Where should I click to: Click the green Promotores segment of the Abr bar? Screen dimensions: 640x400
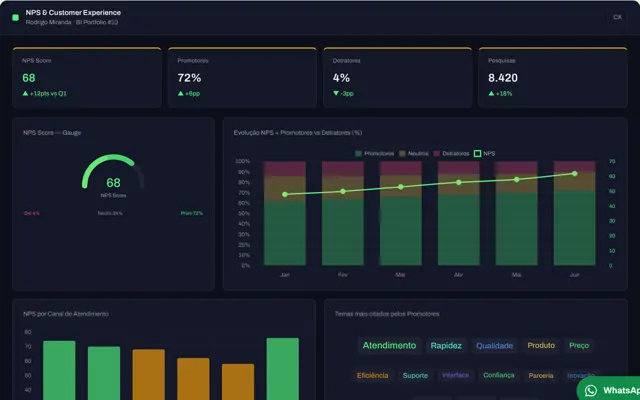(x=459, y=230)
